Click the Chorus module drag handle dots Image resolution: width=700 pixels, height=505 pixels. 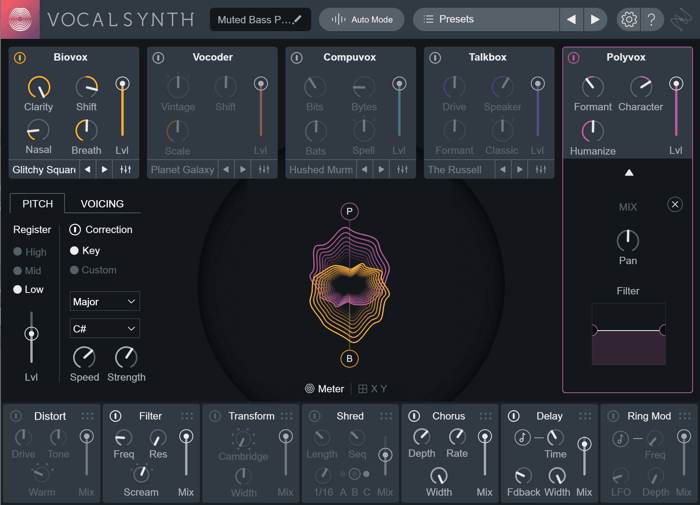[x=486, y=416]
